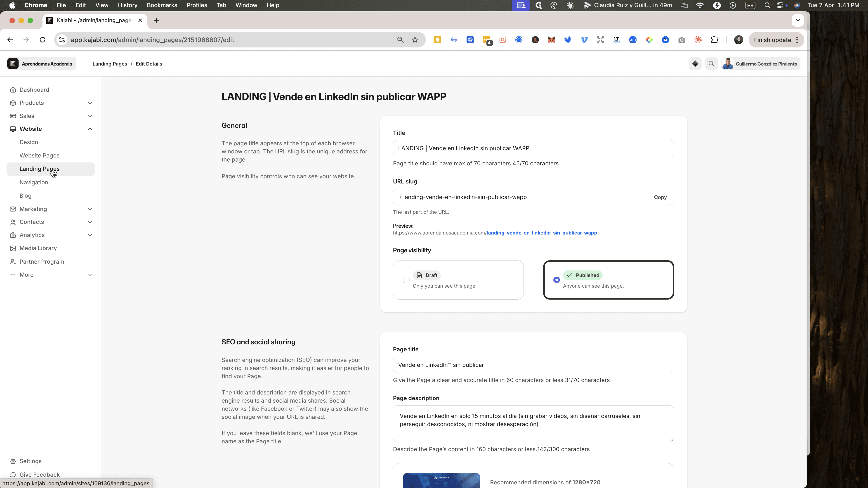The image size is (868, 488).
Task: Open Design under Website
Action: click(x=29, y=142)
